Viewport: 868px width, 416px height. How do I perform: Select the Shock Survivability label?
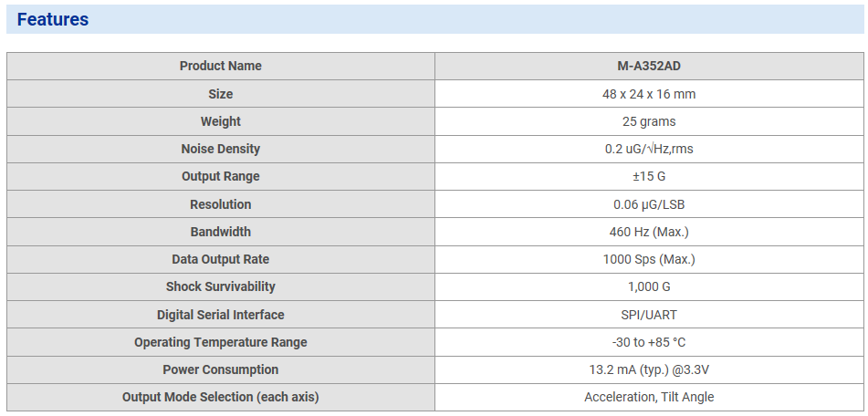[220, 286]
